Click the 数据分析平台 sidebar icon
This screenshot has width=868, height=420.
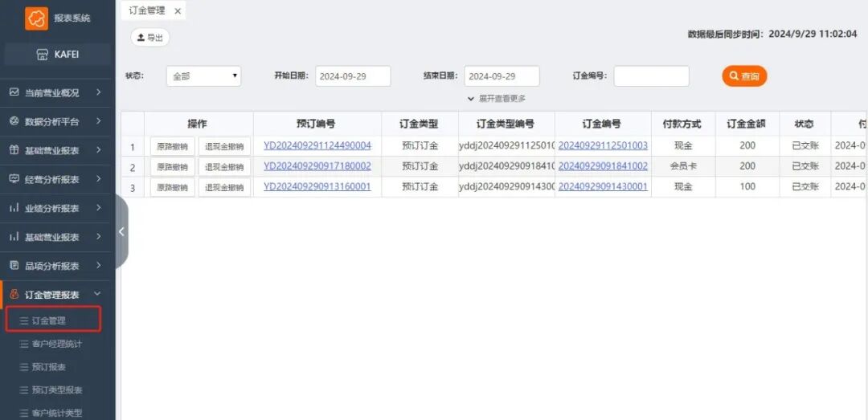click(x=14, y=121)
